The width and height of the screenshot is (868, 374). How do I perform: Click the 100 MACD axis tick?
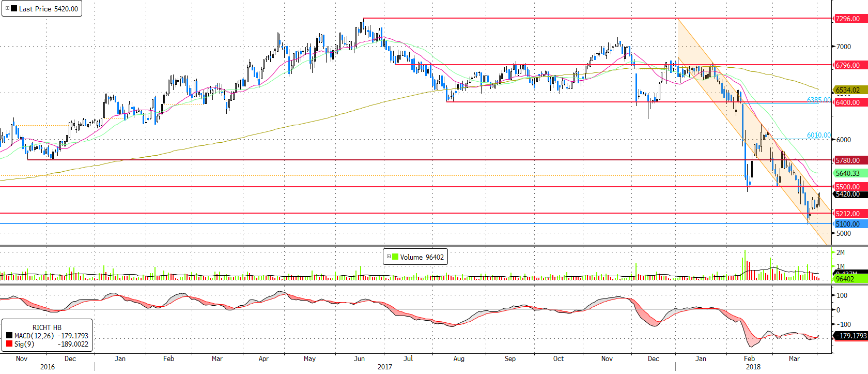pos(842,295)
